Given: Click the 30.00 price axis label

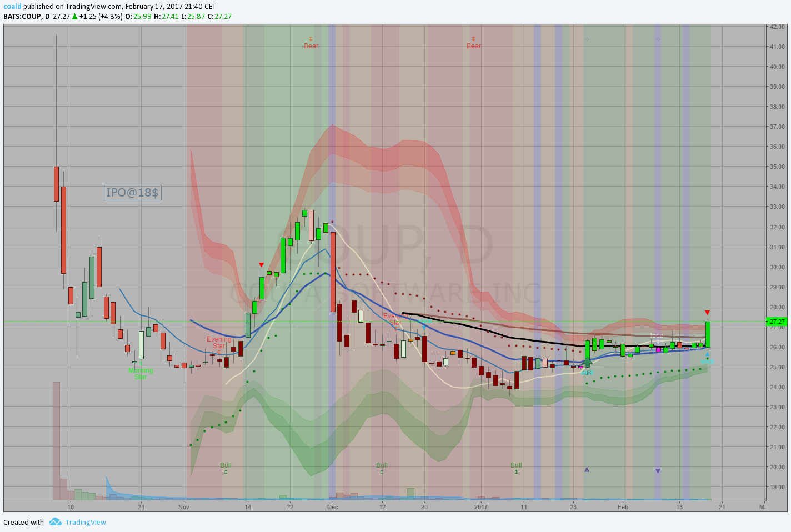Looking at the screenshot, I should 777,267.
